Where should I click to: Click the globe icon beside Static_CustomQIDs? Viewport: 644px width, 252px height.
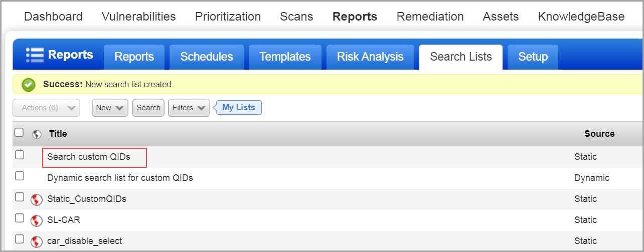click(36, 199)
